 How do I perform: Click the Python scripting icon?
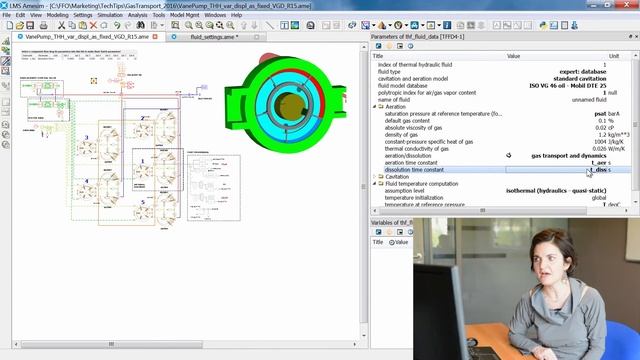[543, 25]
